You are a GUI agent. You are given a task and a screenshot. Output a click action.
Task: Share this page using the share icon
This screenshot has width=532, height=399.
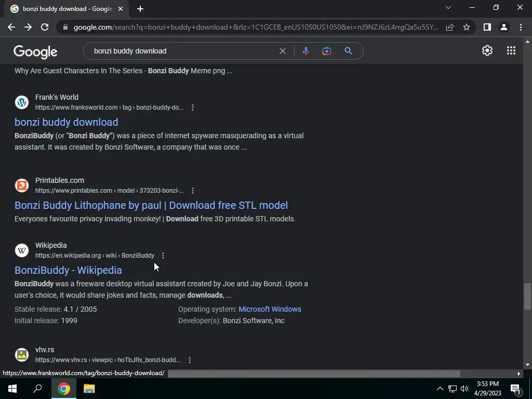pyautogui.click(x=450, y=27)
